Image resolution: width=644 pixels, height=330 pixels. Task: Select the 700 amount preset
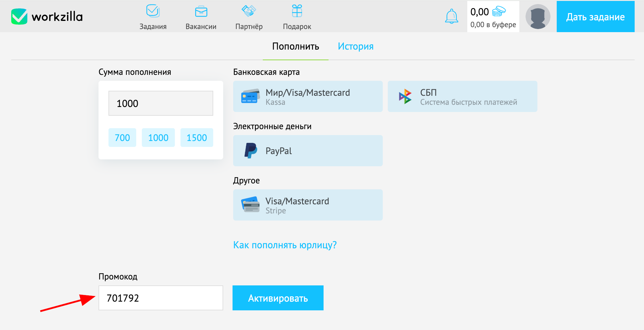pyautogui.click(x=122, y=137)
